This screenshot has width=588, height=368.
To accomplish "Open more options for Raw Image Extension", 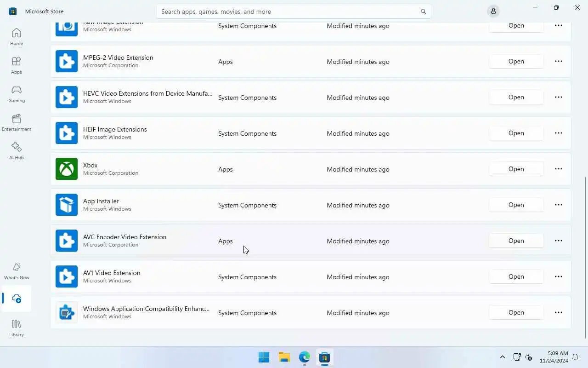I will [559, 26].
